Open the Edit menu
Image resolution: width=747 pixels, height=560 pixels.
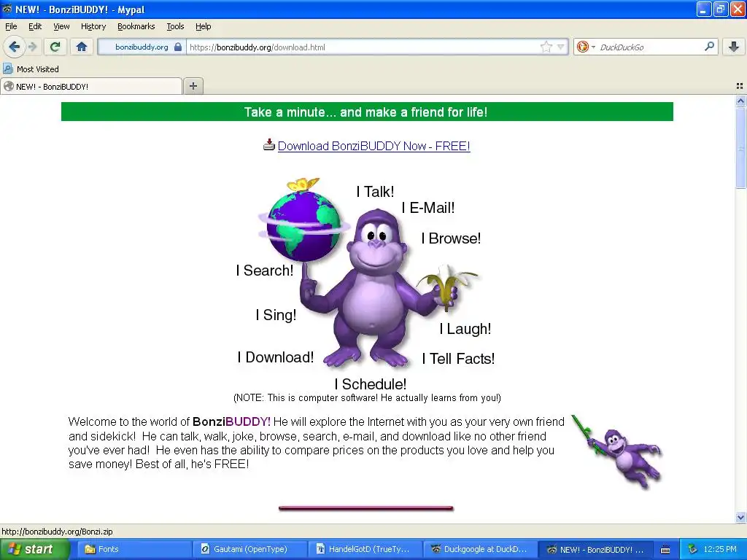pos(35,26)
